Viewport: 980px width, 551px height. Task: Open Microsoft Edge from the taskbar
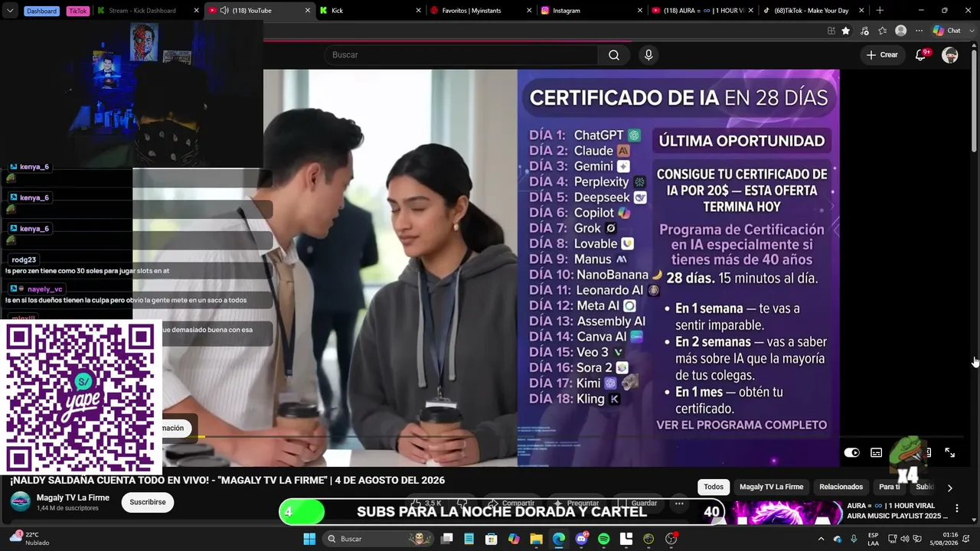pos(559,539)
